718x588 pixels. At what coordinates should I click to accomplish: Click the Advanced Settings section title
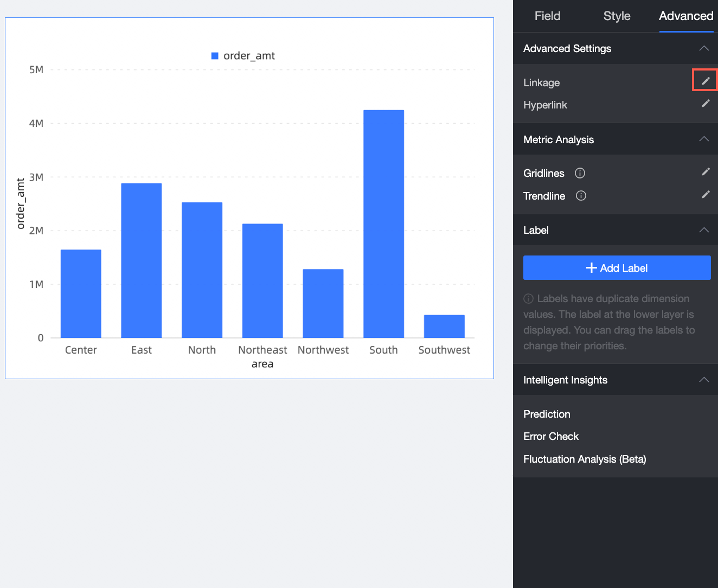567,48
